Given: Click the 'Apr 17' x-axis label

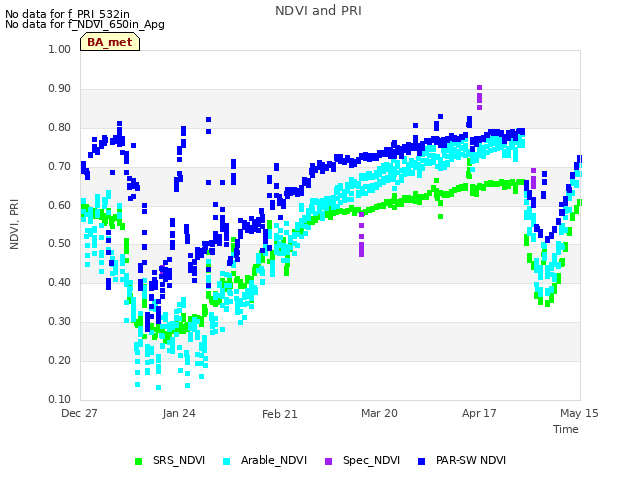Looking at the screenshot, I should point(479,413).
